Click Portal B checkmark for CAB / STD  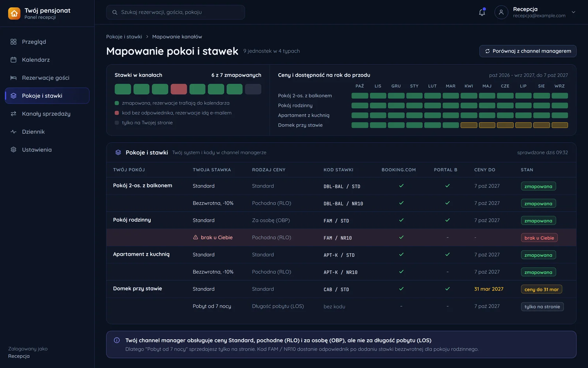pos(447,289)
